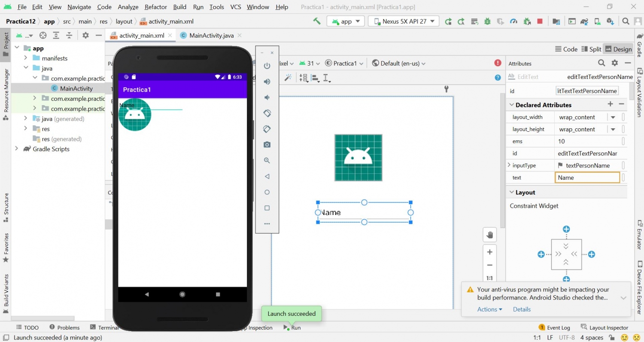Open the Analyze menu
Viewport: 644px width, 342px height.
click(128, 7)
